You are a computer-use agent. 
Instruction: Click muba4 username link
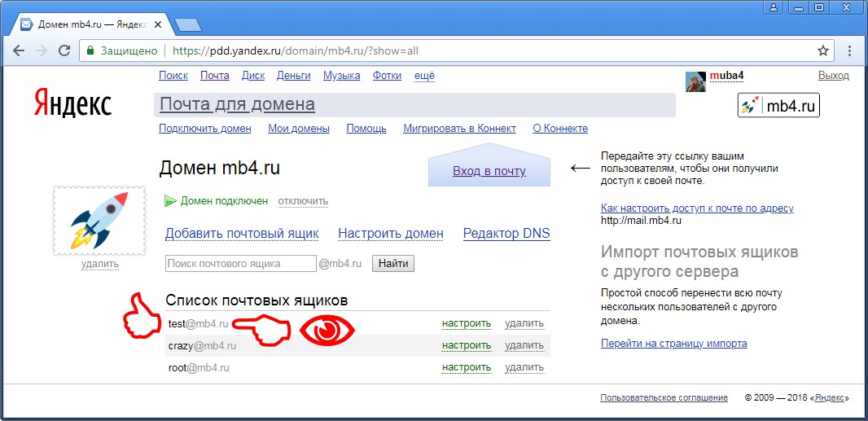[726, 76]
